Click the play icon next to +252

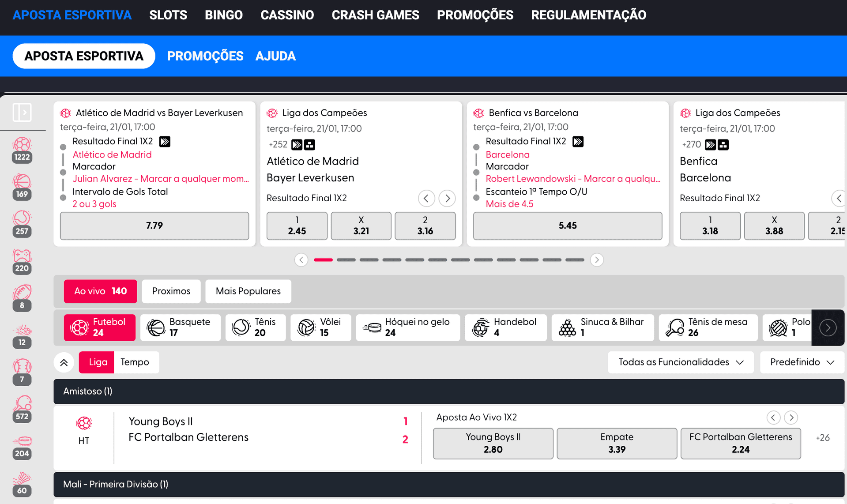[x=297, y=145]
